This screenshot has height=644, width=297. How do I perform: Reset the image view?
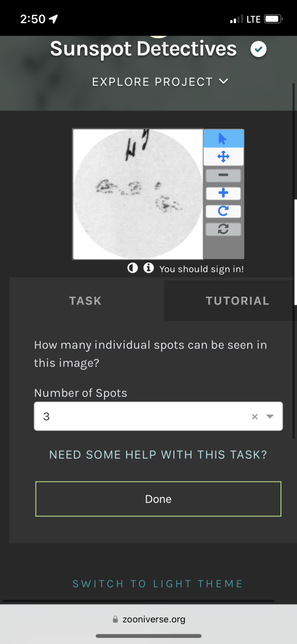[x=223, y=229]
